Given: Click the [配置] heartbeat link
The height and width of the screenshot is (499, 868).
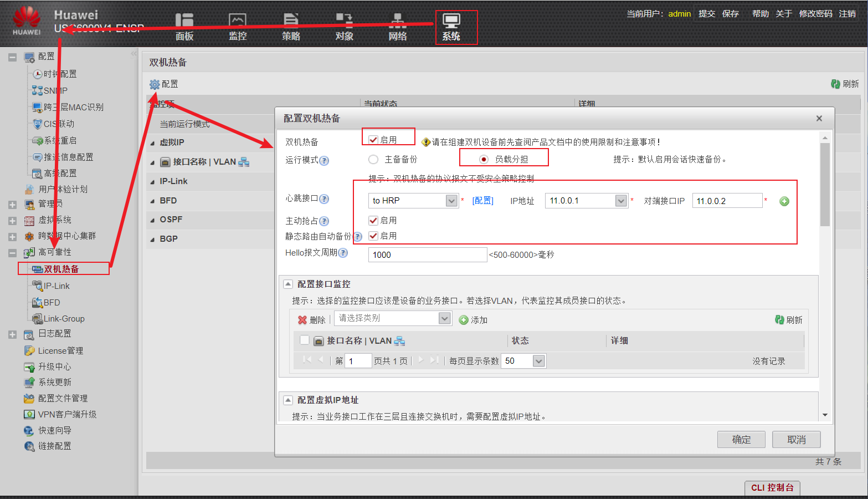Looking at the screenshot, I should click(482, 201).
